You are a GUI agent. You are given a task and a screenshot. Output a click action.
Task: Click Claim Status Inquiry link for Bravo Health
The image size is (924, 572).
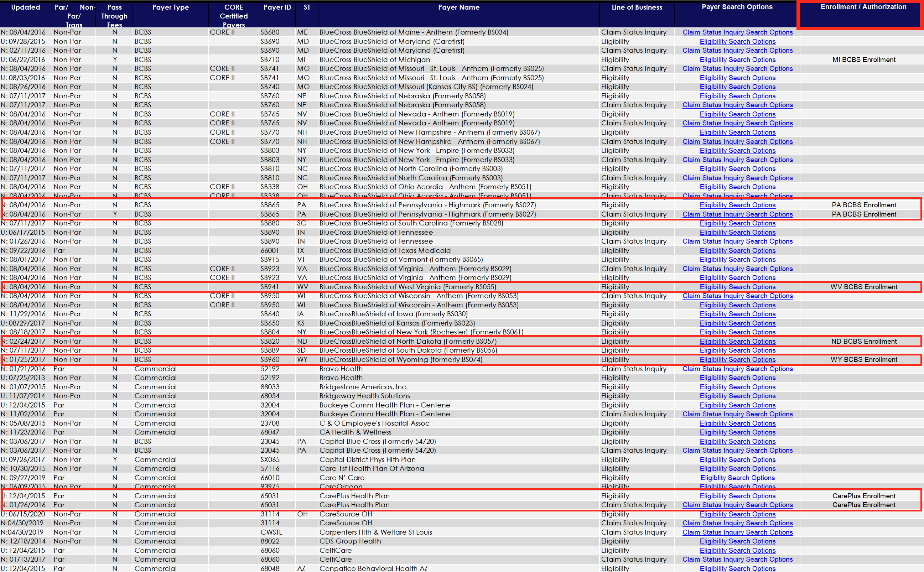(x=737, y=369)
